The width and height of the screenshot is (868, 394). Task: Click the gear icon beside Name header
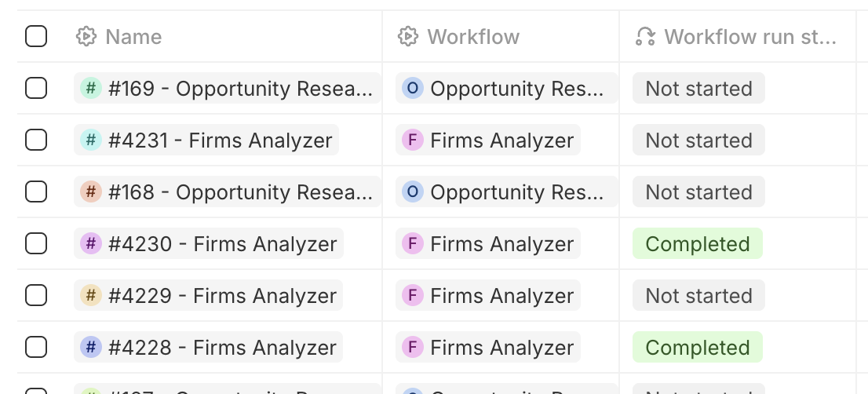(86, 37)
